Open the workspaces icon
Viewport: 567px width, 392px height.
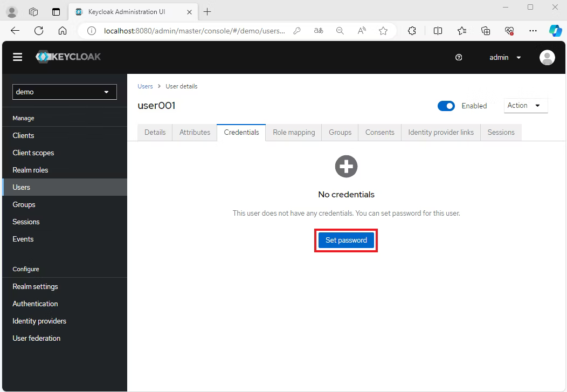tap(33, 12)
